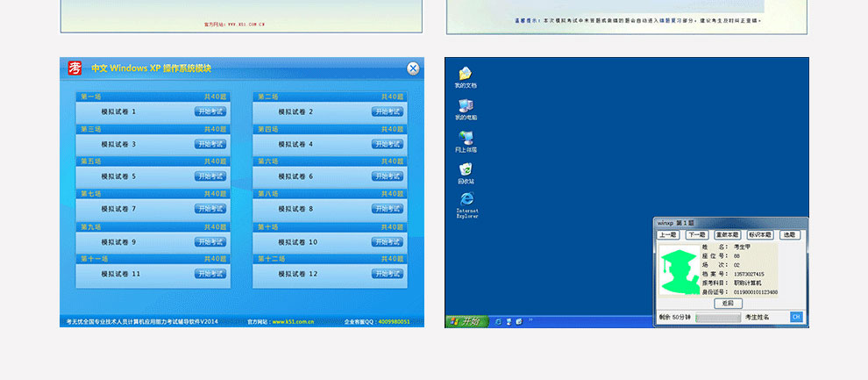Click the candidate name 考生甲
The image size is (868, 380).
[742, 247]
